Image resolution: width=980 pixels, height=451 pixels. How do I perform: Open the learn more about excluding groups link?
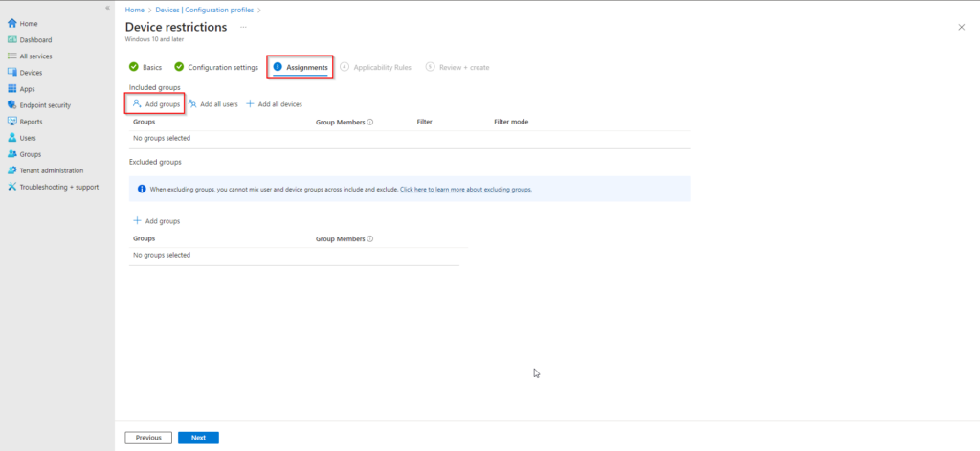[x=466, y=189]
